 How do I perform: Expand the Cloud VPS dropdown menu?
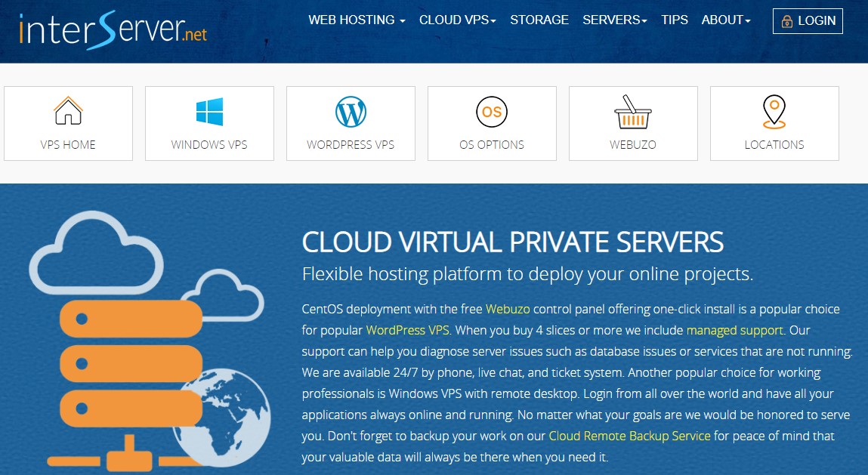[457, 20]
